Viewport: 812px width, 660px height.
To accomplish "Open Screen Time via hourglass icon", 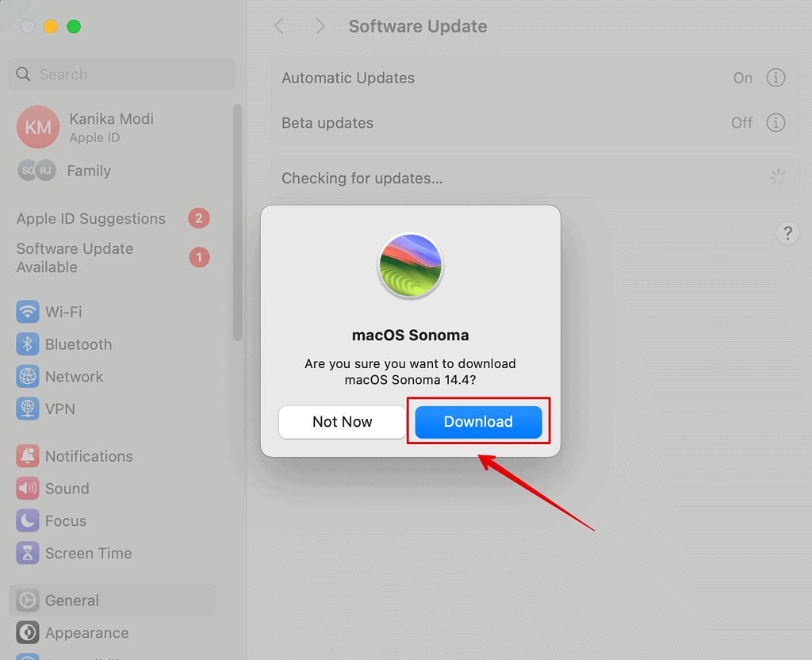I will click(x=28, y=554).
